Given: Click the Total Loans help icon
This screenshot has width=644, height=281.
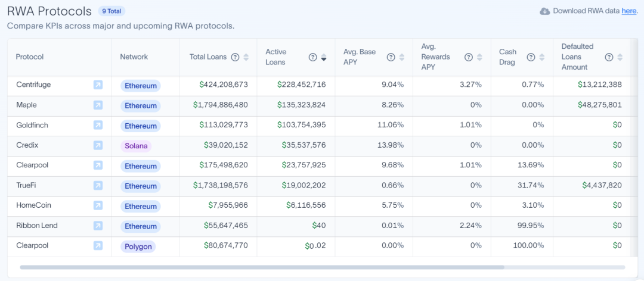Looking at the screenshot, I should click(x=235, y=57).
